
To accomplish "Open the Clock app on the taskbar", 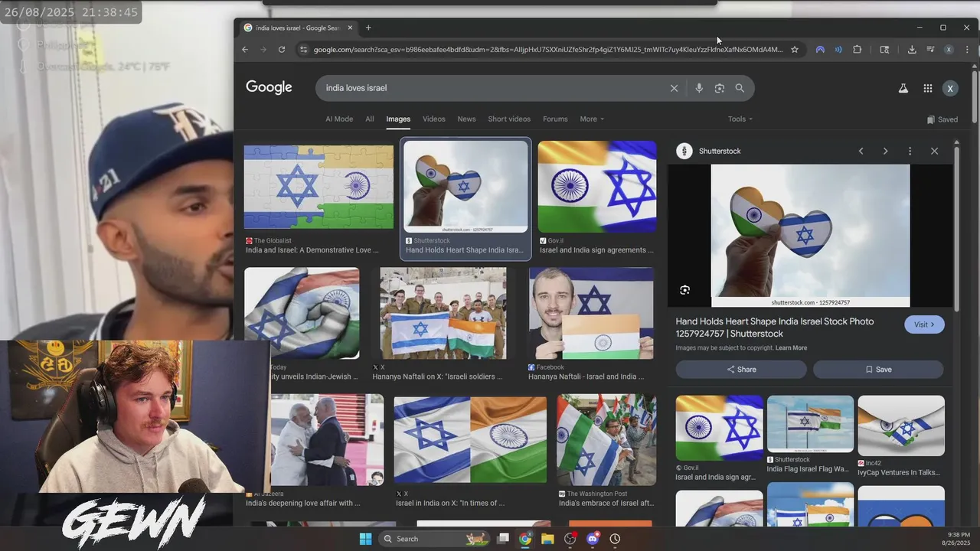I will point(615,539).
